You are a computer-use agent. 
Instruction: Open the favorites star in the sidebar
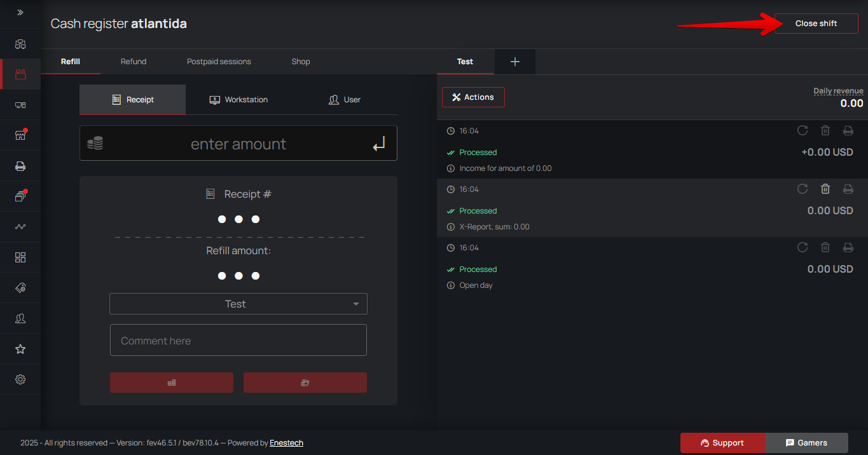tap(20, 349)
